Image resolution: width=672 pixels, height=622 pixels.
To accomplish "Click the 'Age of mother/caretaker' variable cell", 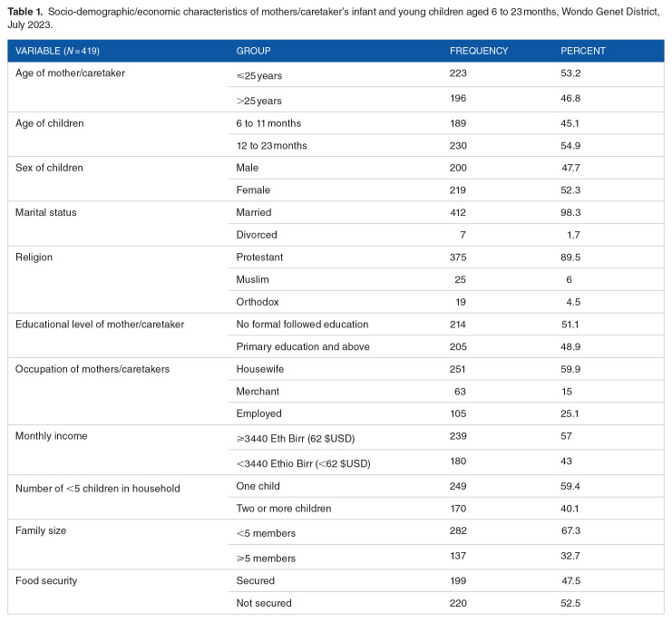I will (x=70, y=73).
